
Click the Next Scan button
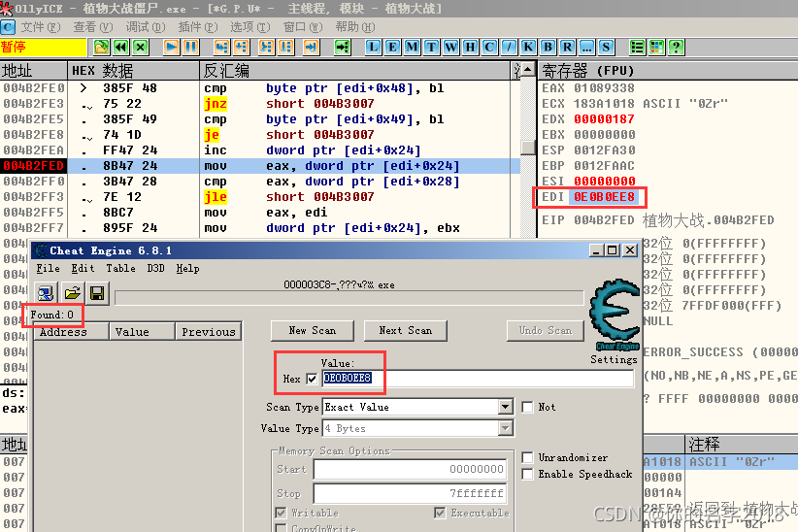(405, 330)
